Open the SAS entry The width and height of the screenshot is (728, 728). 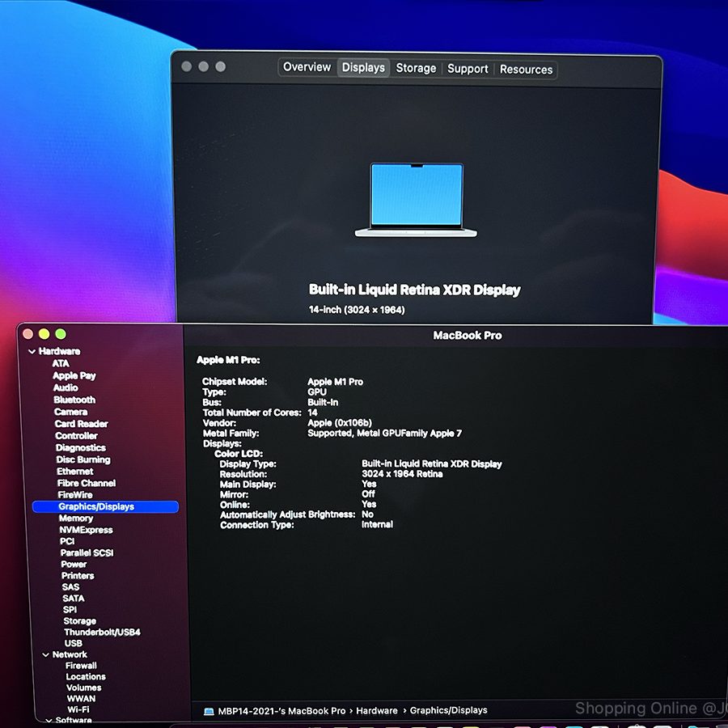tap(70, 587)
